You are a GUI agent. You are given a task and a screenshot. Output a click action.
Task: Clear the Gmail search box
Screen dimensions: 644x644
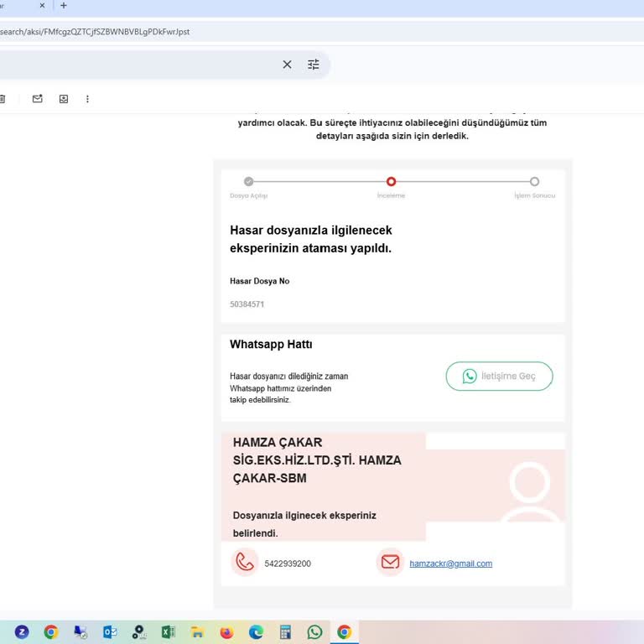point(287,65)
